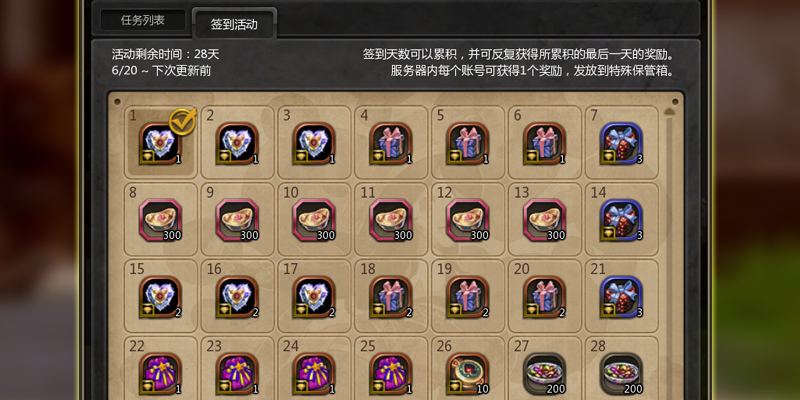
Task: Click the day 21 blue pouch reward
Action: [x=621, y=297]
